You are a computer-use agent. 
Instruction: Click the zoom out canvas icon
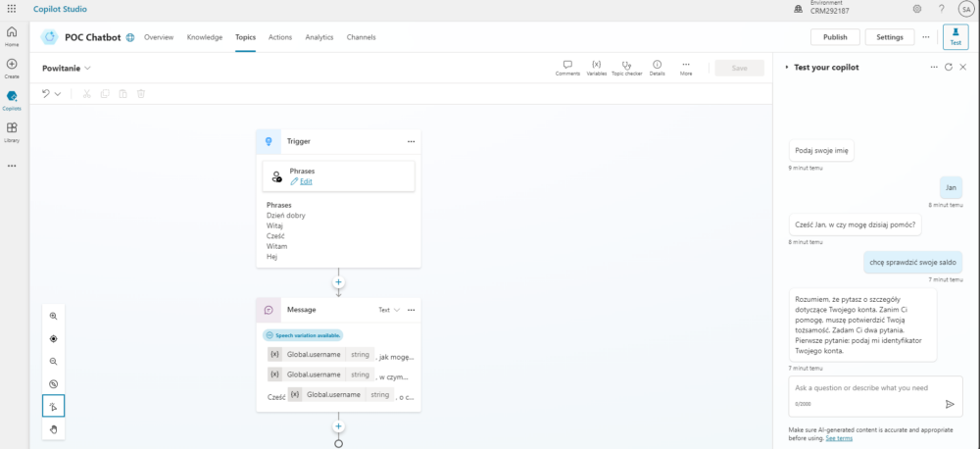53,361
